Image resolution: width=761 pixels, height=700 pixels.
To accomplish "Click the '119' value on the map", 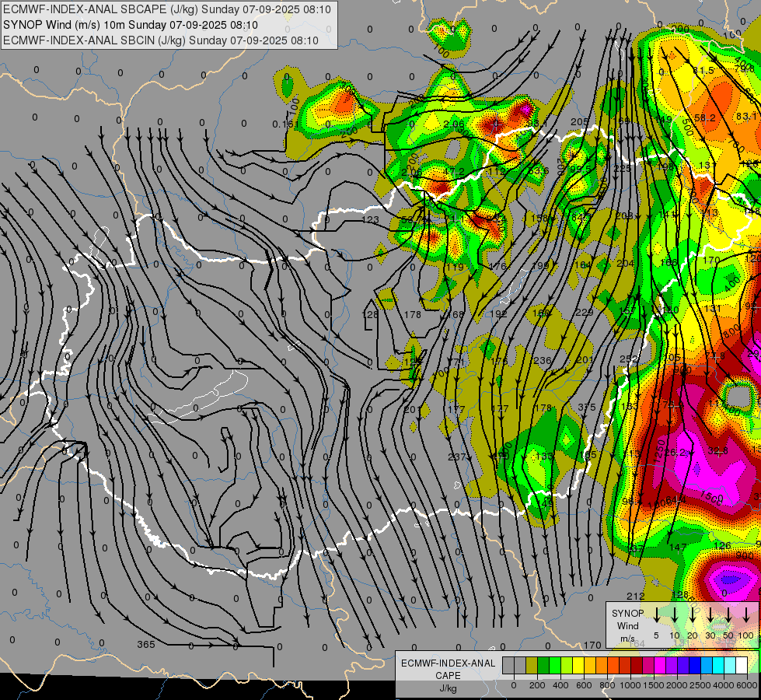I will pos(456,268).
